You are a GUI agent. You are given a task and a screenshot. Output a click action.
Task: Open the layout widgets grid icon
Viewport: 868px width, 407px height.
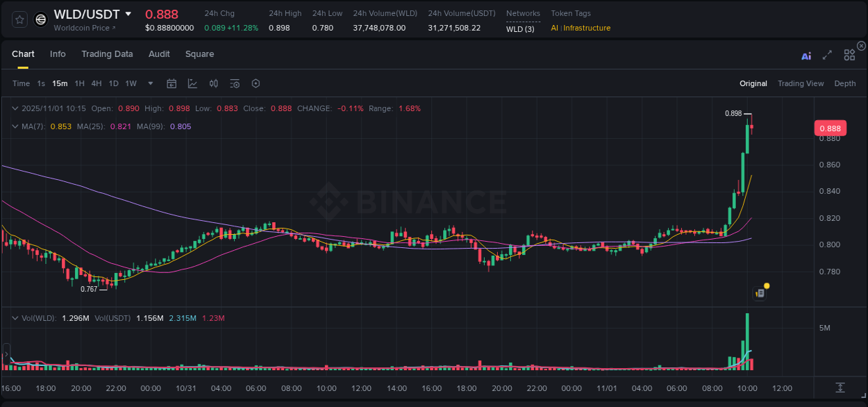849,55
